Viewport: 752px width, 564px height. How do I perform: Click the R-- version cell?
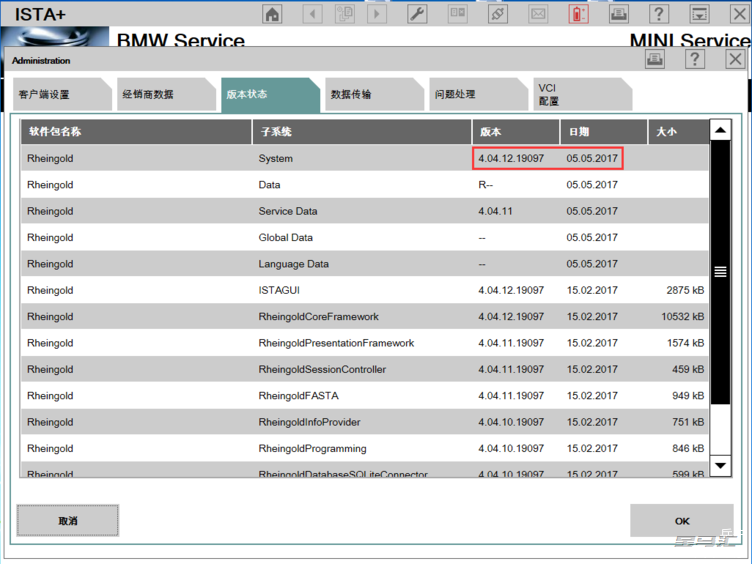(x=485, y=185)
